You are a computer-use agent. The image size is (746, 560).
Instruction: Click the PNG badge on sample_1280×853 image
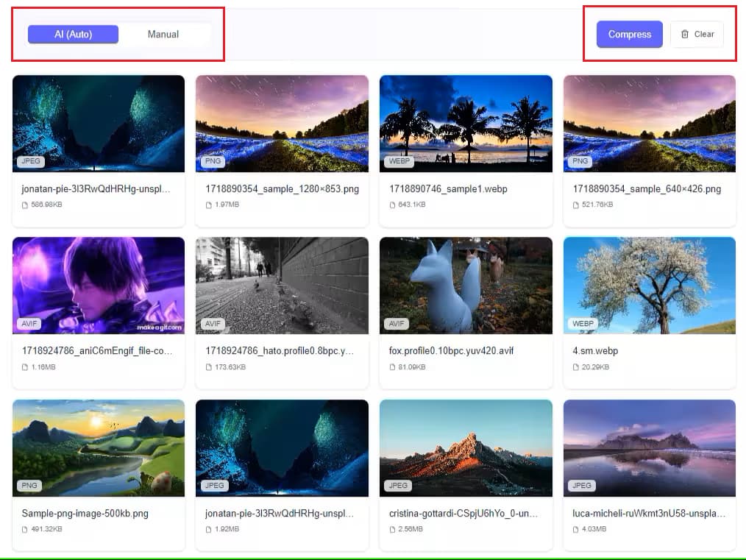213,161
